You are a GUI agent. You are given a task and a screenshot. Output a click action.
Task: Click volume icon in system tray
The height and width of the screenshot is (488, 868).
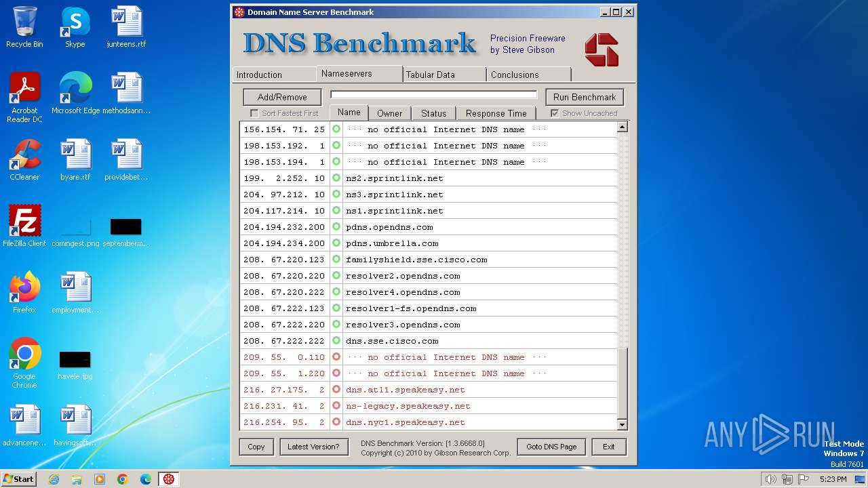click(770, 479)
